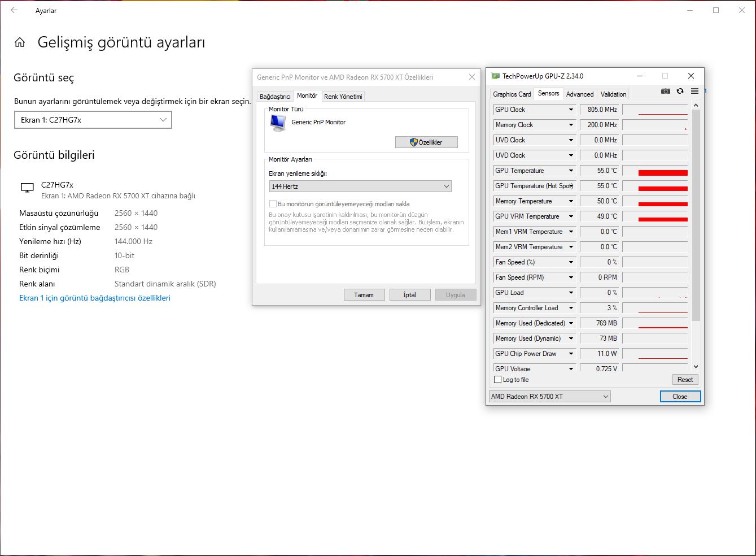The height and width of the screenshot is (556, 756).
Task: Click the back arrow in Ayarlar window
Action: click(x=14, y=10)
